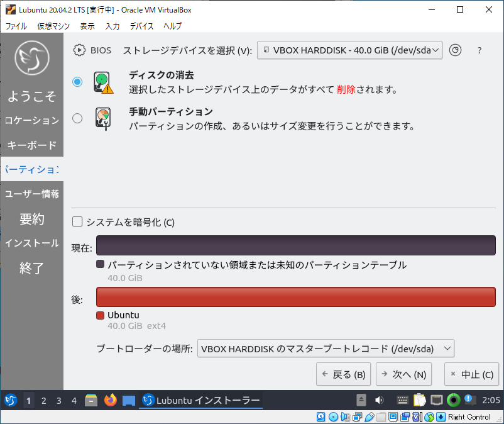This screenshot has height=424, width=504.
Task: Open the ファイル menu
Action: click(16, 26)
